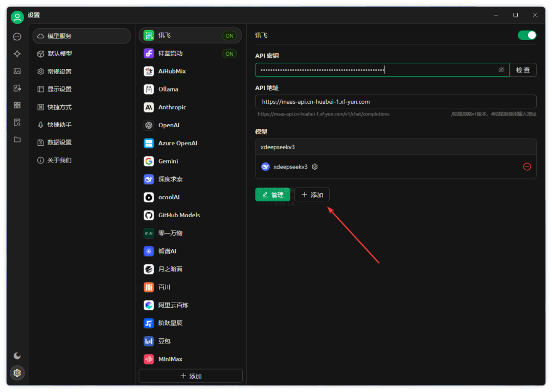
Task: Select the 阶跃星辰 provider icon
Action: (149, 322)
